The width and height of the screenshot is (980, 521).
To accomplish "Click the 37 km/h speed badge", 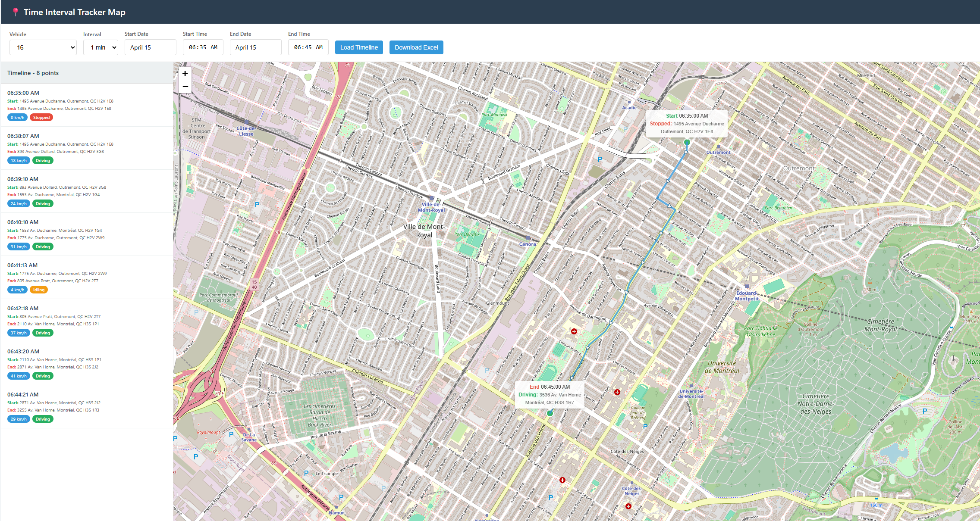I will pyautogui.click(x=19, y=333).
